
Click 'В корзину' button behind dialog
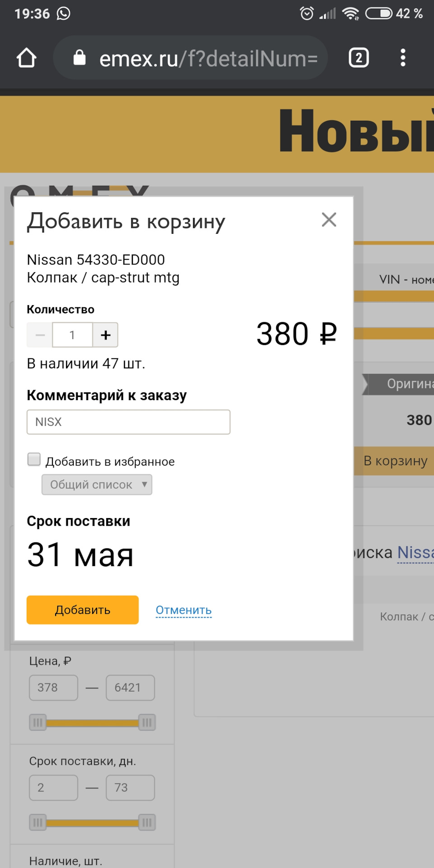394,461
